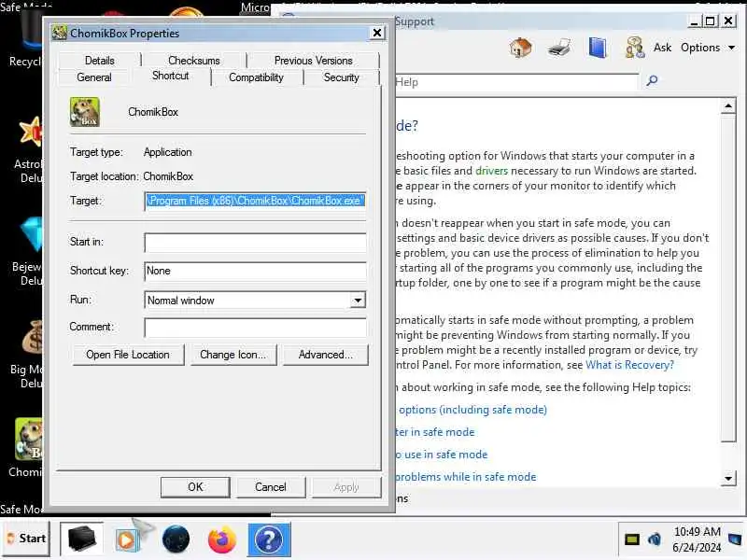The height and width of the screenshot is (560, 747).
Task: Maximize the Help and Support window
Action: coord(711,21)
